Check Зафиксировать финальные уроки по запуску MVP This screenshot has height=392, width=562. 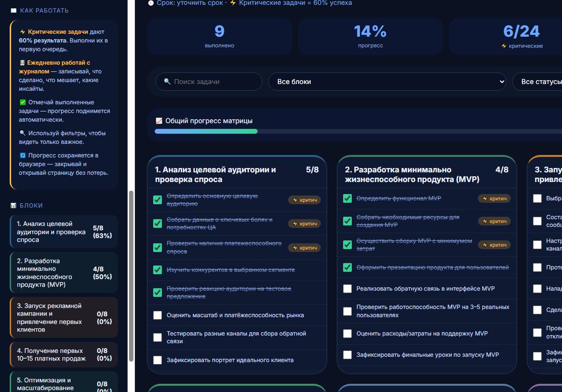point(347,355)
